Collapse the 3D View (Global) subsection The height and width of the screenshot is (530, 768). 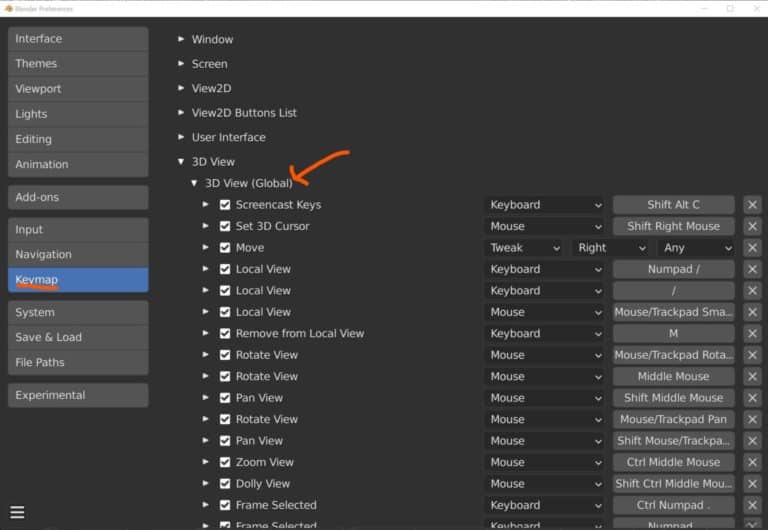point(194,183)
